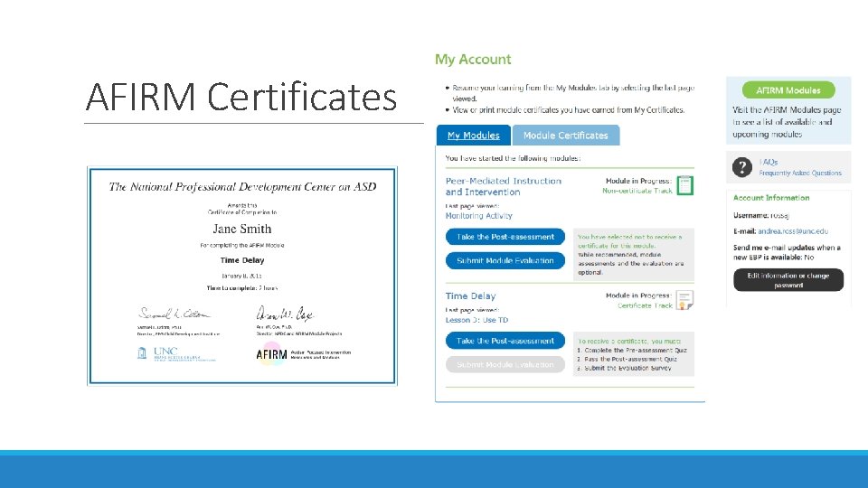Image resolution: width=868 pixels, height=488 pixels.
Task: Click the Account Information heading
Action: click(771, 198)
